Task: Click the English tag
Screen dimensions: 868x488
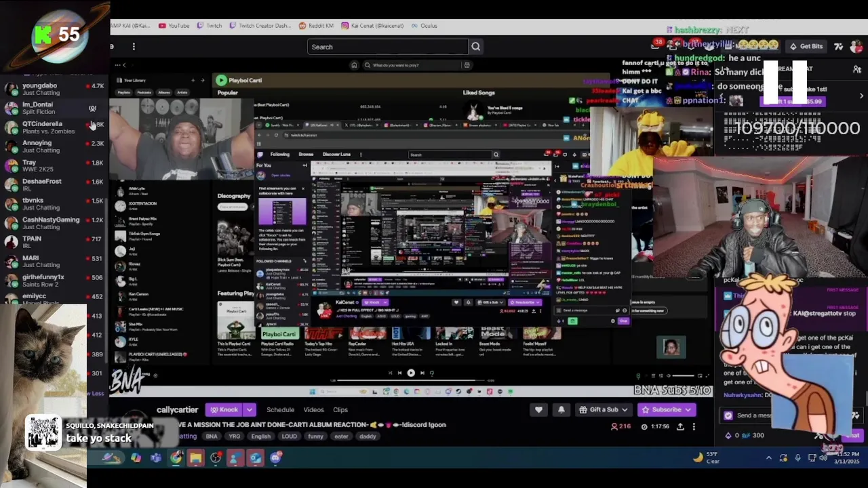Action: coord(261,436)
